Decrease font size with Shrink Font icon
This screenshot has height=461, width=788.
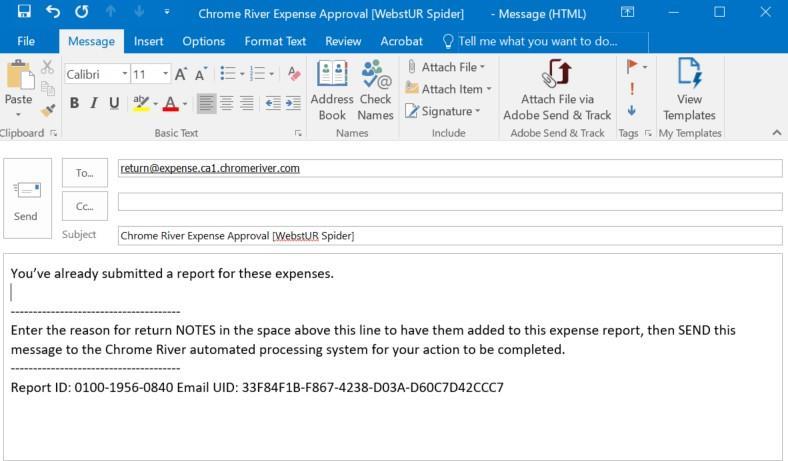[201, 74]
